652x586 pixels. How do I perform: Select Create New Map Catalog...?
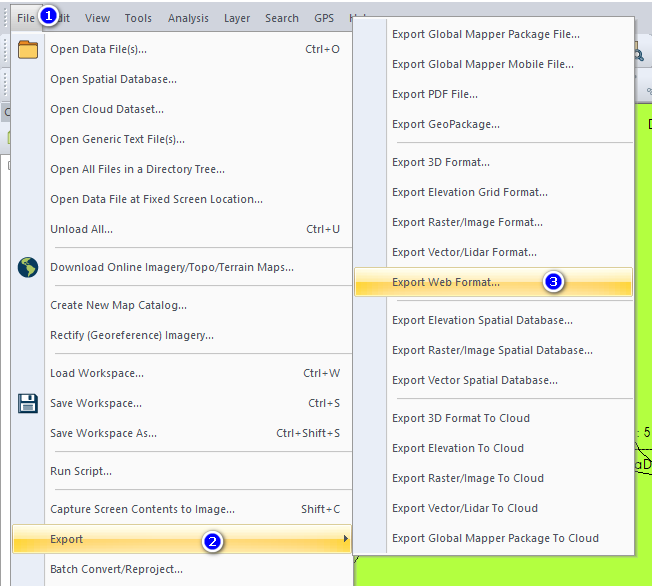(182, 305)
